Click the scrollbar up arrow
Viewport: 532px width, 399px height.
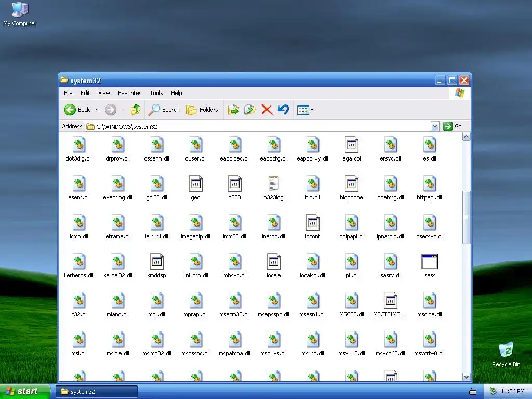click(466, 137)
